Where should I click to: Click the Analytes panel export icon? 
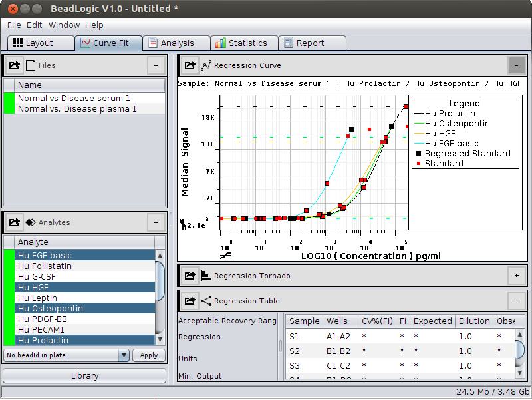pyautogui.click(x=14, y=222)
